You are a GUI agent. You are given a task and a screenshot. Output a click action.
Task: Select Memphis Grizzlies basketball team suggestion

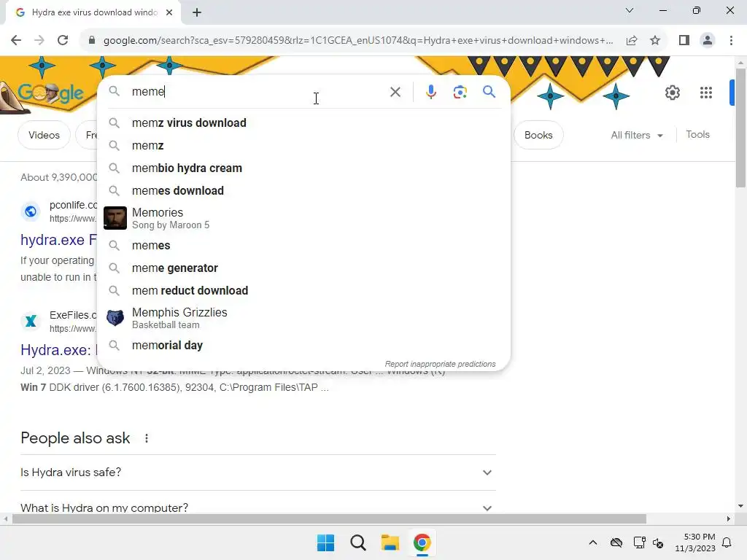tap(303, 318)
